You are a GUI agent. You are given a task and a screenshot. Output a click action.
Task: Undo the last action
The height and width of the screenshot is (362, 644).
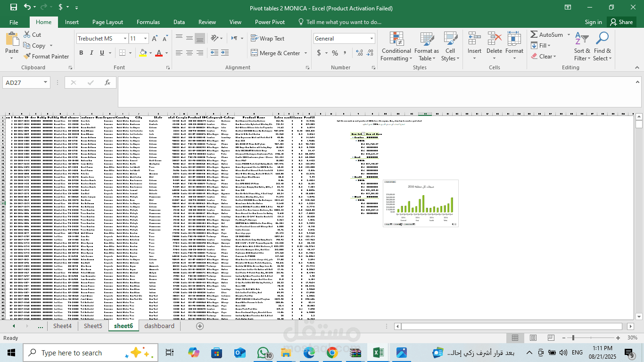27,7
